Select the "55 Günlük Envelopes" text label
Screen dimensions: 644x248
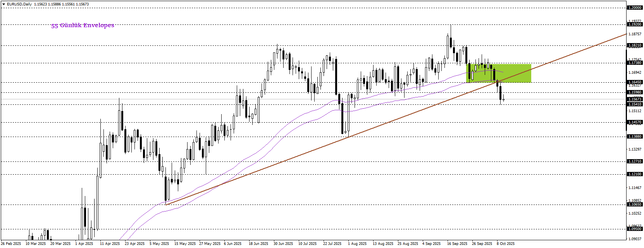click(83, 25)
